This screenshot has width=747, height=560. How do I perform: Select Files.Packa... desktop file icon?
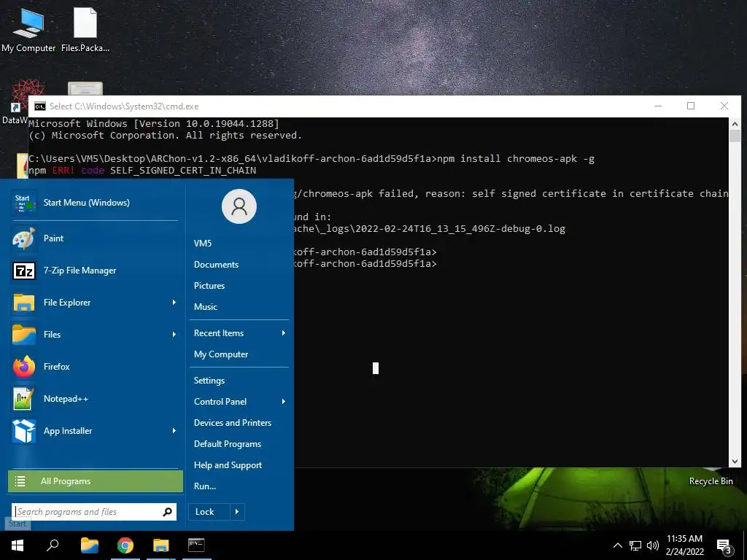coord(85,30)
